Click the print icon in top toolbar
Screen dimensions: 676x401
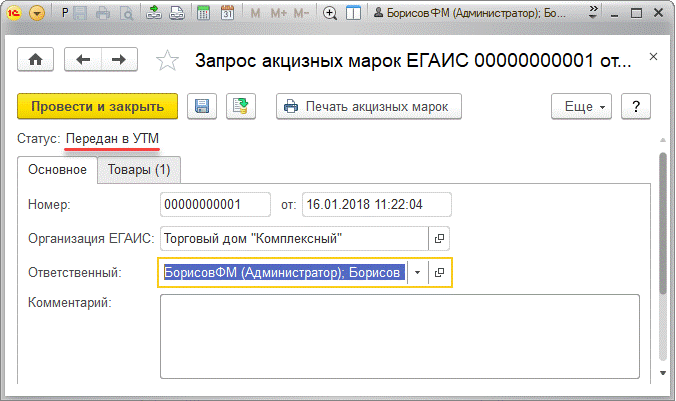(x=103, y=13)
